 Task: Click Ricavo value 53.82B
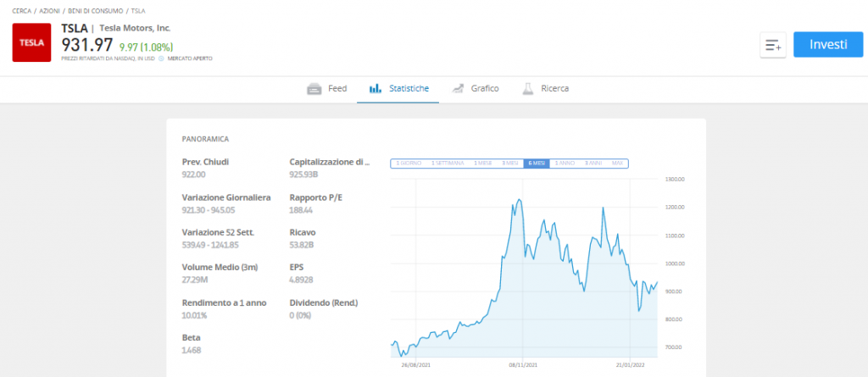click(x=303, y=245)
